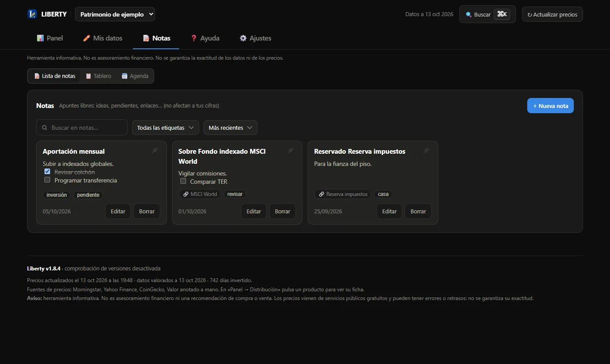Pin the Reservado Reserva impuestos note
Screen dimensions: 610x364
tap(427, 151)
